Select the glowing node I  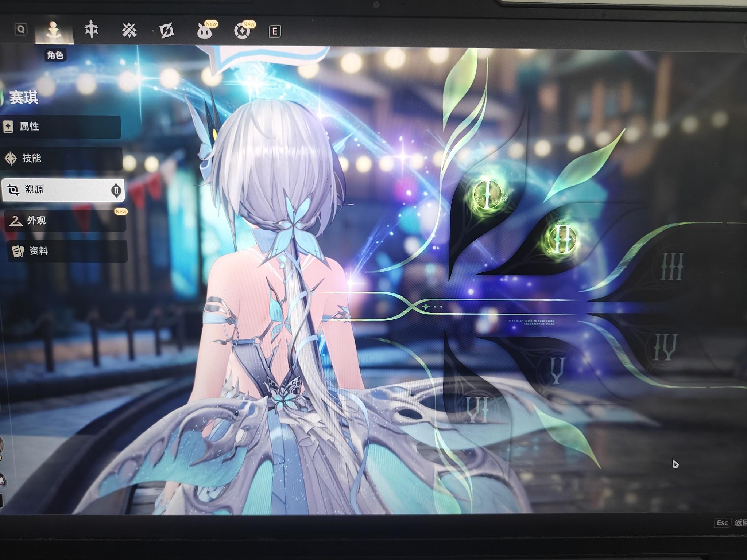coord(487,195)
